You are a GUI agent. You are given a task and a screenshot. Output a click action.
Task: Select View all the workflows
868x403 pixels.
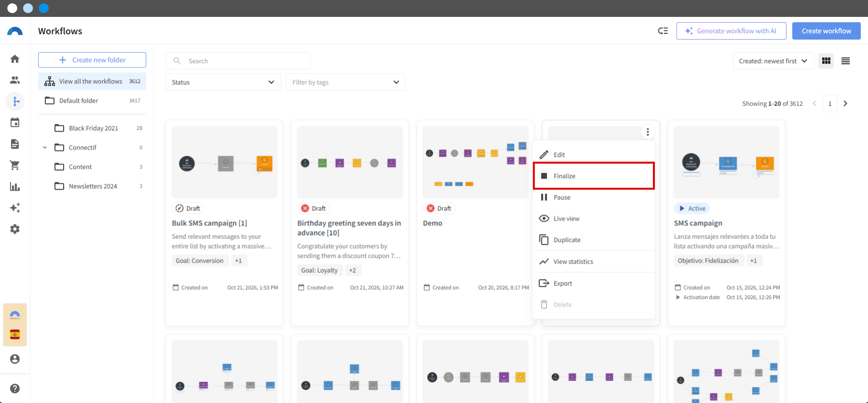(x=92, y=81)
